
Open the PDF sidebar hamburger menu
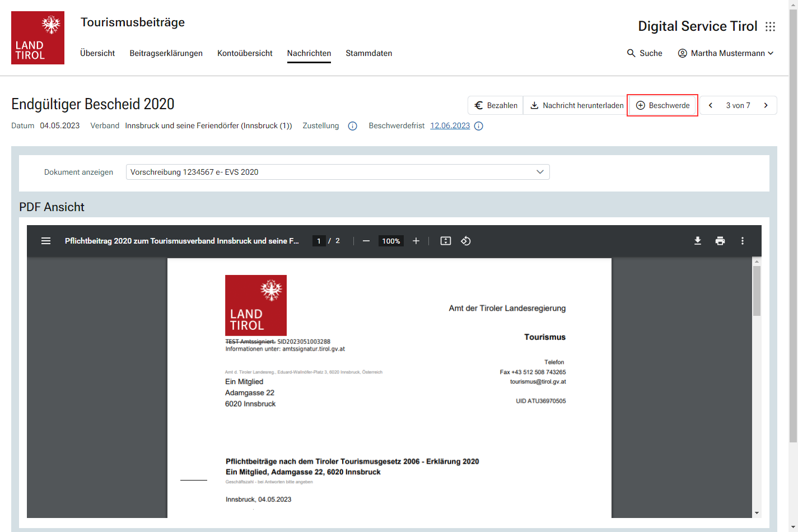(x=46, y=241)
